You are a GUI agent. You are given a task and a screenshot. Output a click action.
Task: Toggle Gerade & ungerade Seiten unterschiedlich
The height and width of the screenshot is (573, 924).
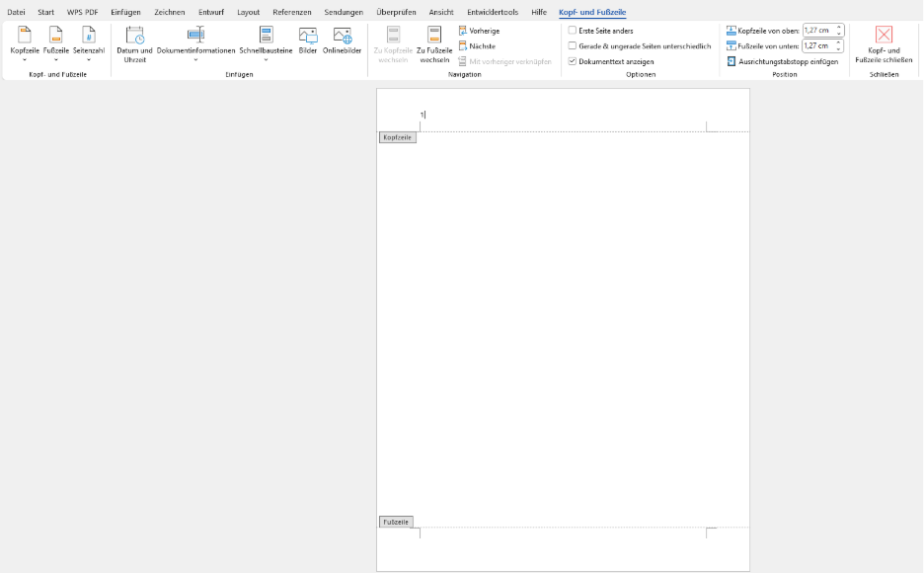click(573, 45)
